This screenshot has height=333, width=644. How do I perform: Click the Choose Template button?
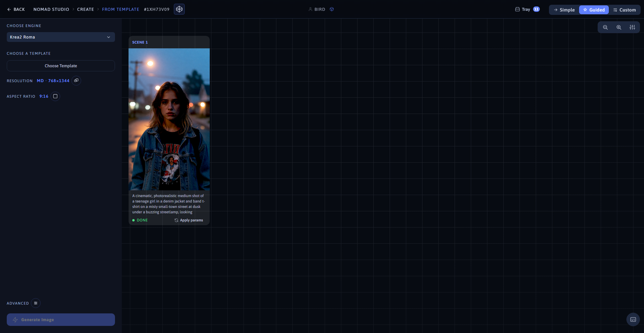click(x=61, y=66)
